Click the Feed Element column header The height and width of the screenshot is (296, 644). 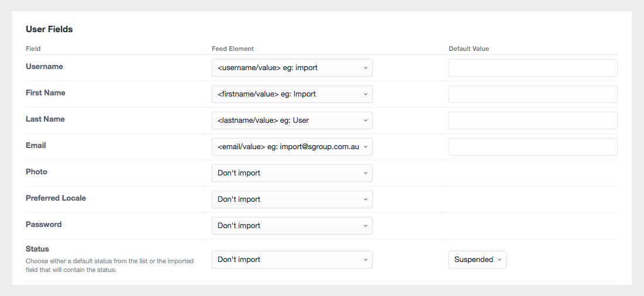point(233,49)
